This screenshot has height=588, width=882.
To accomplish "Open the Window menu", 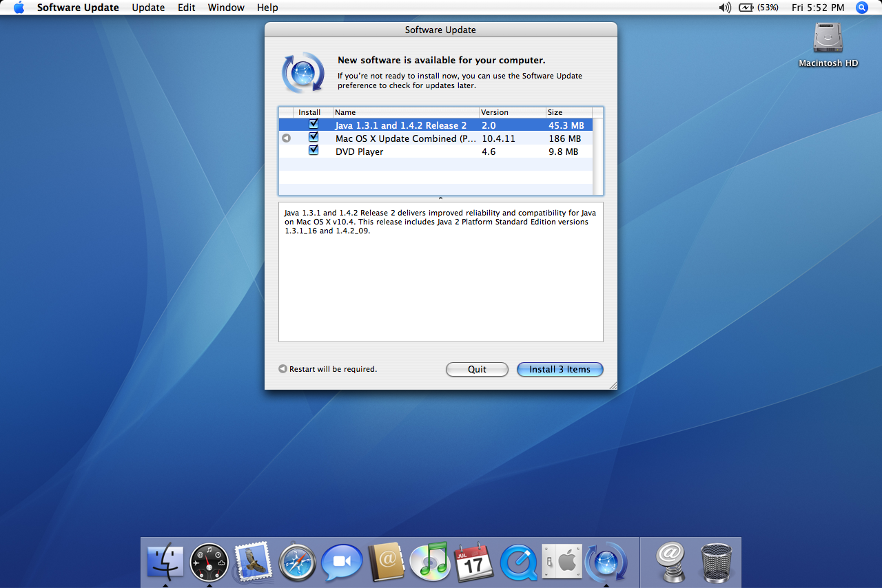I will (x=226, y=8).
